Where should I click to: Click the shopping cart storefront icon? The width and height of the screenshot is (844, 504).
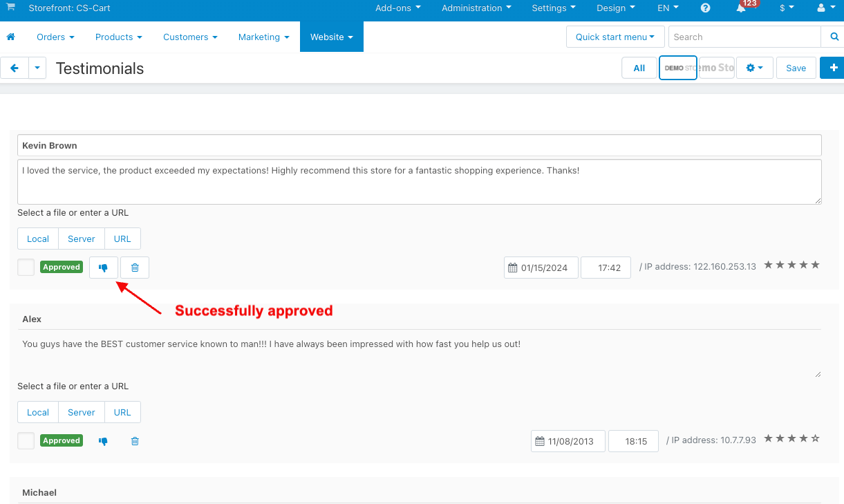point(10,8)
